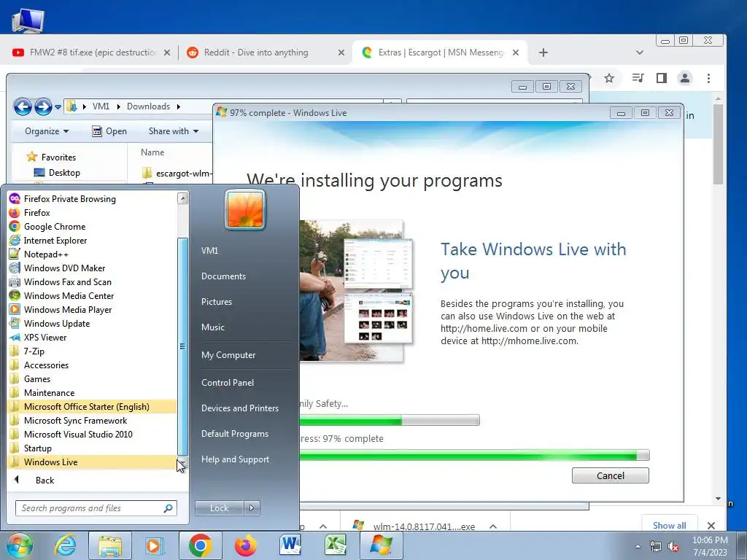The image size is (747, 560).
Task: Bookmark this page with the star icon
Action: tap(609, 78)
